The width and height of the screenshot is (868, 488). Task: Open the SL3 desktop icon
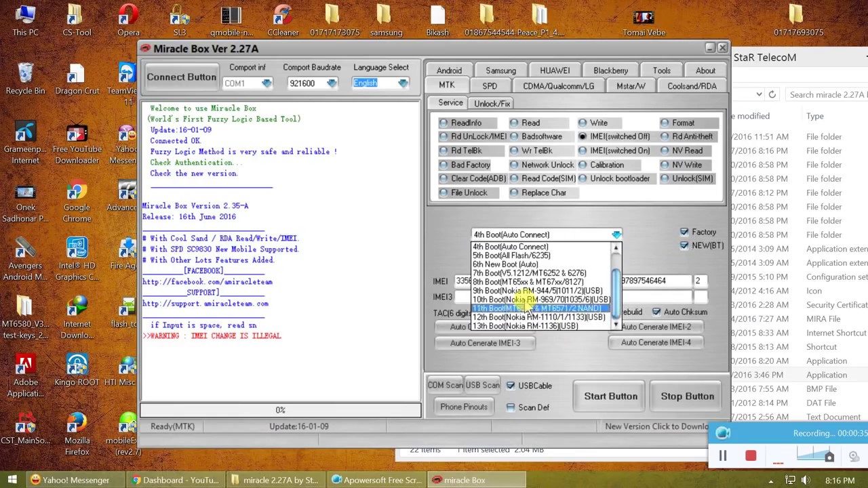(x=180, y=20)
